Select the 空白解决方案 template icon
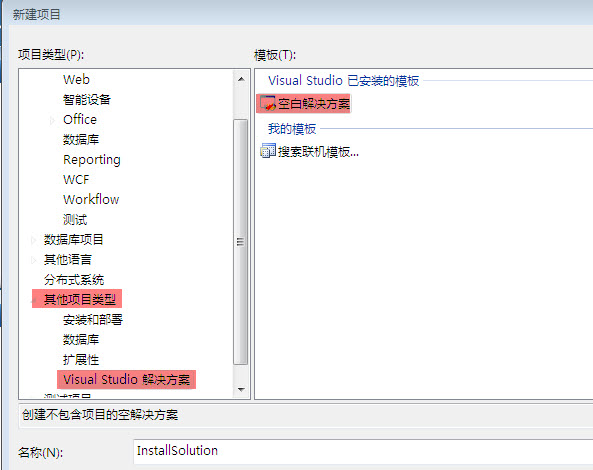 point(267,103)
